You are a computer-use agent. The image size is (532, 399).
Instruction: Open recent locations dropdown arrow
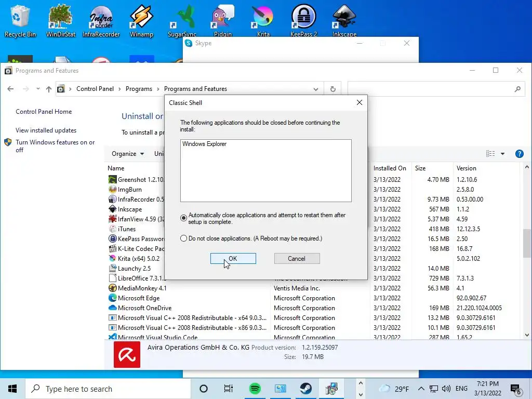click(x=38, y=89)
